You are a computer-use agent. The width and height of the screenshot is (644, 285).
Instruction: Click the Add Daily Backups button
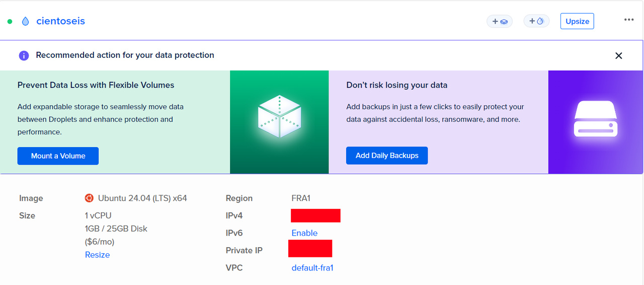387,156
